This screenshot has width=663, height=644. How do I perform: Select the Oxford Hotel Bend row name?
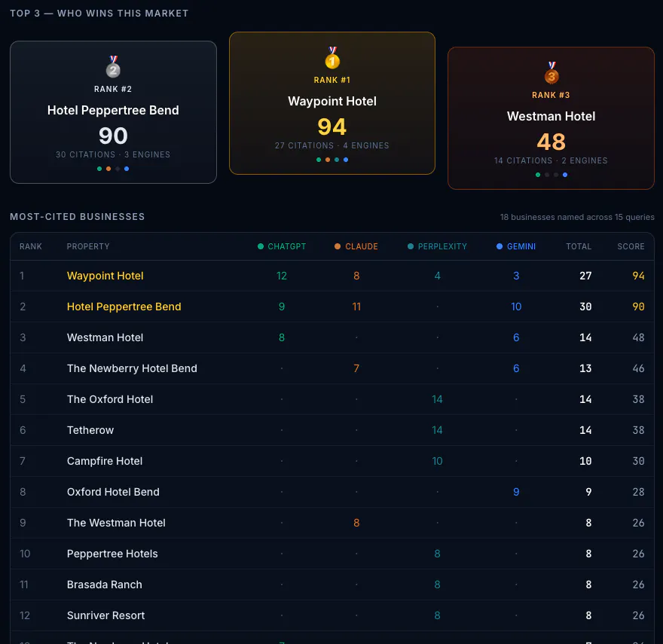(113, 492)
